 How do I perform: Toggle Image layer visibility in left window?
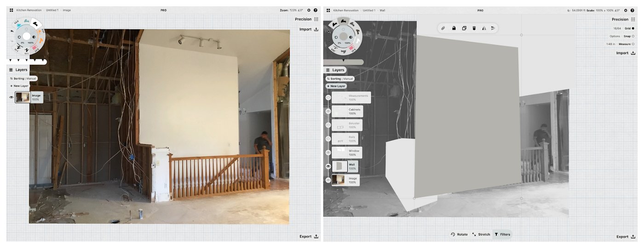(11, 97)
